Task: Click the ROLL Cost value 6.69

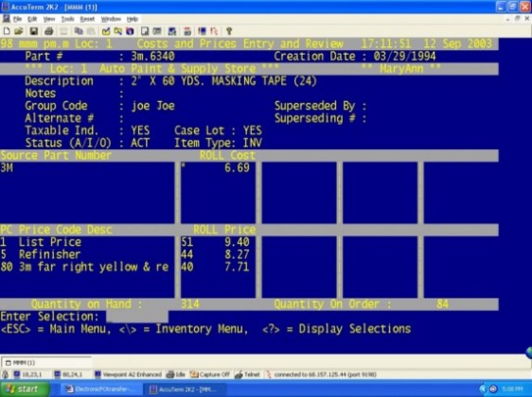Action: click(237, 168)
